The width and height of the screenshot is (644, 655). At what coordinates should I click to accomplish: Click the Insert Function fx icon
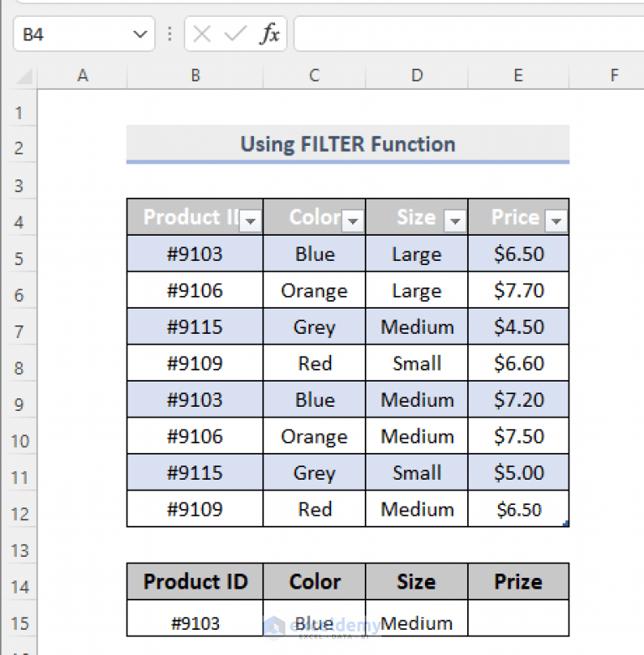click(x=270, y=34)
